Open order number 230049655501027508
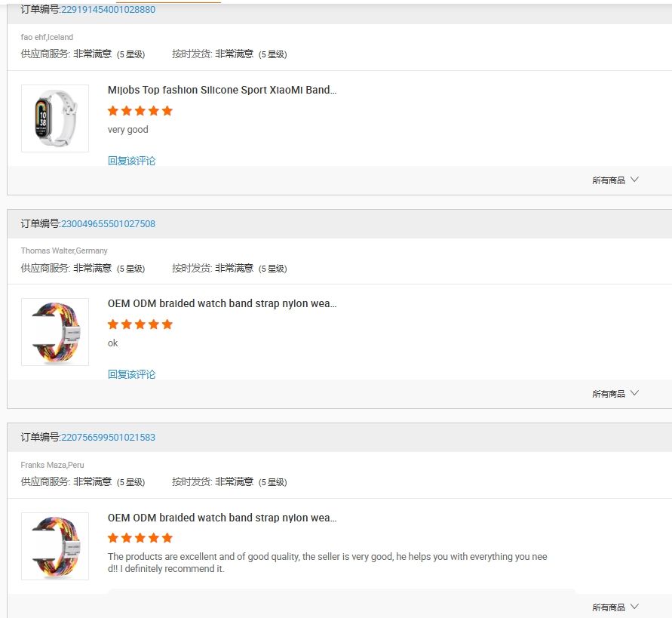Screen dimensions: 672x618 pyautogui.click(x=108, y=223)
